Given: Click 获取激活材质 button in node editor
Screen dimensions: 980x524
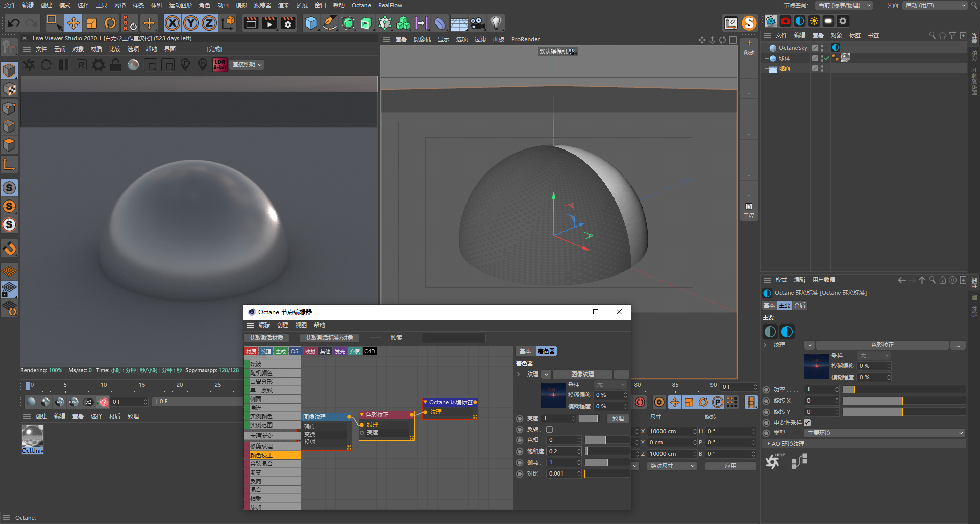Looking at the screenshot, I should pos(266,338).
